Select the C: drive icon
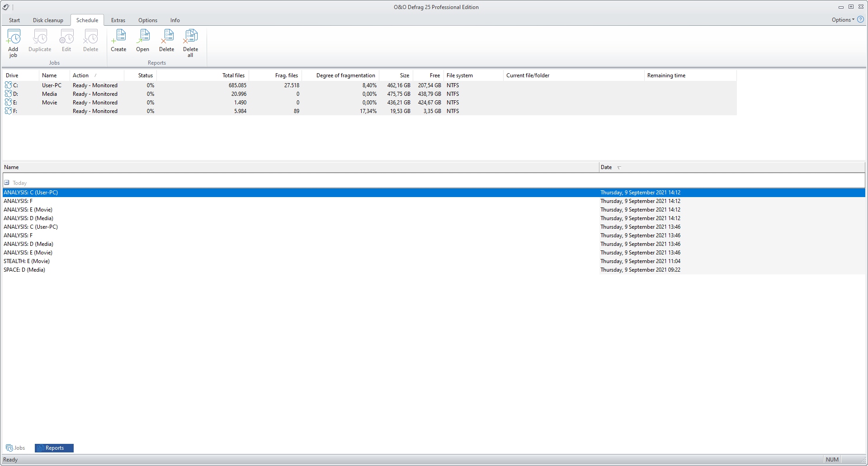The height and width of the screenshot is (466, 868). tap(8, 85)
